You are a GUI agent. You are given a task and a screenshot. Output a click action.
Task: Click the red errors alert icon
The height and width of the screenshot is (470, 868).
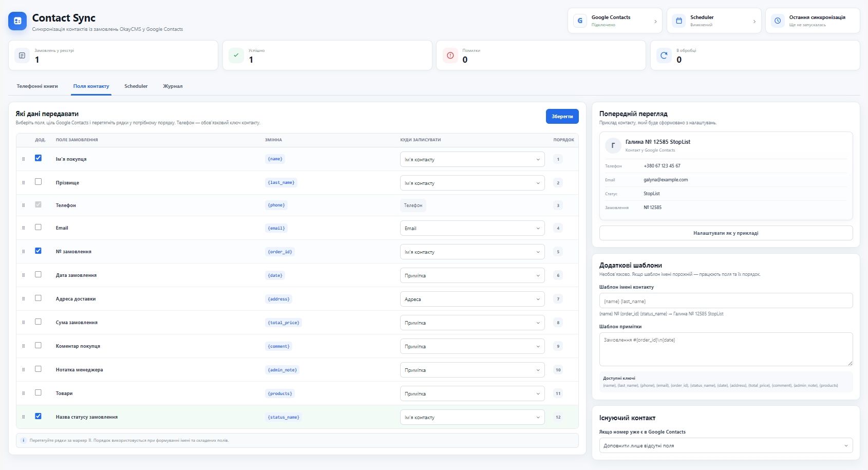pos(450,55)
